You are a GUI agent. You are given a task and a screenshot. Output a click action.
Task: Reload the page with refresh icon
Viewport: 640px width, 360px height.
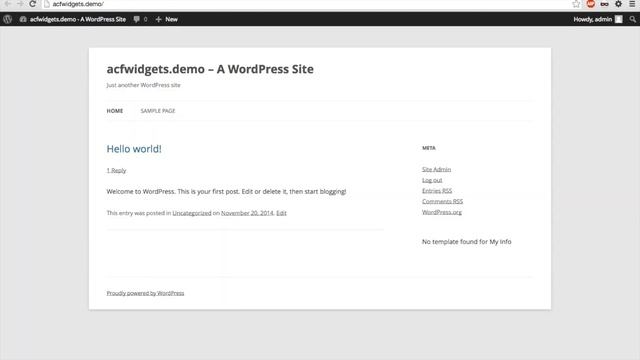[x=33, y=4]
